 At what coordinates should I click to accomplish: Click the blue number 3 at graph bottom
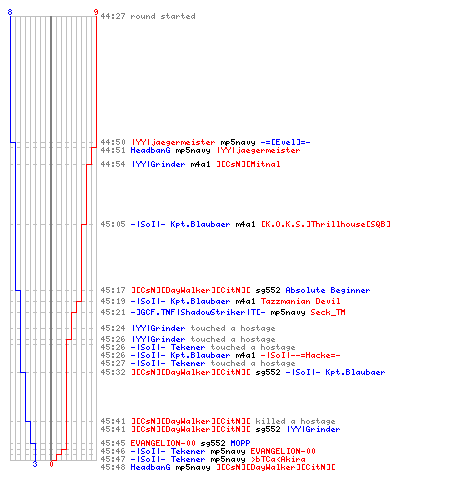pos(35,464)
